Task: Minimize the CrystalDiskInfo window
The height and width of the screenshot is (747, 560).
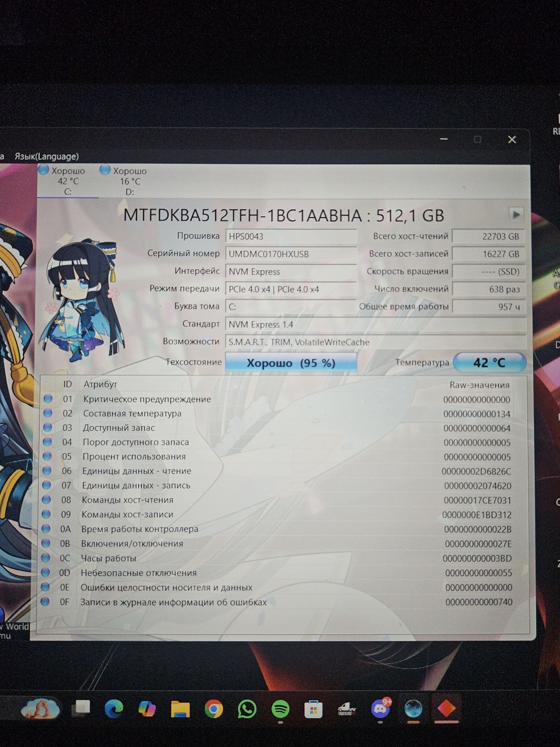Action: point(444,139)
